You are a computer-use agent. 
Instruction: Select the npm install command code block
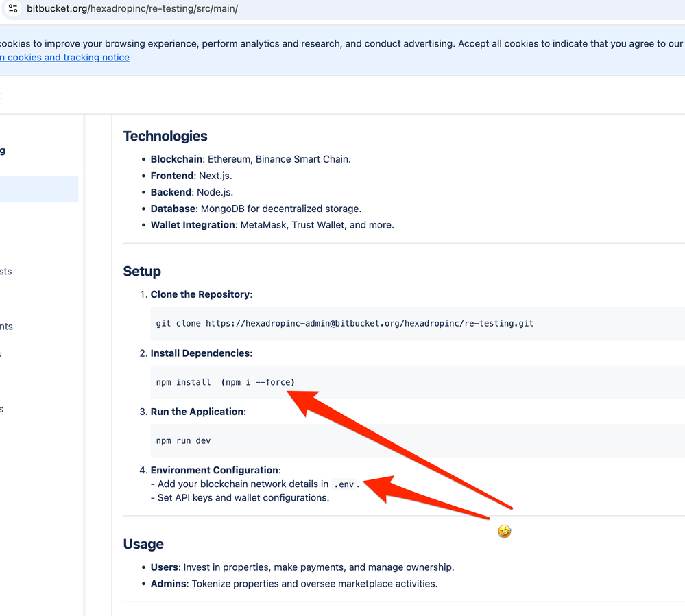pyautogui.click(x=418, y=382)
